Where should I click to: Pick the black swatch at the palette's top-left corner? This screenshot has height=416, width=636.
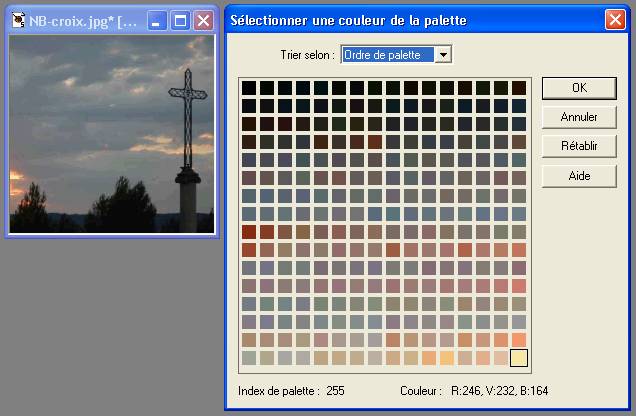click(x=248, y=88)
